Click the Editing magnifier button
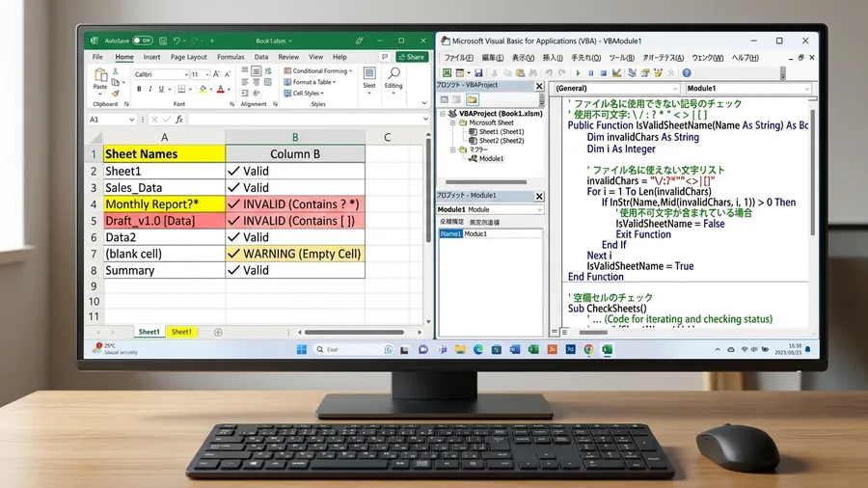Image resolution: width=868 pixels, height=488 pixels. 393,78
